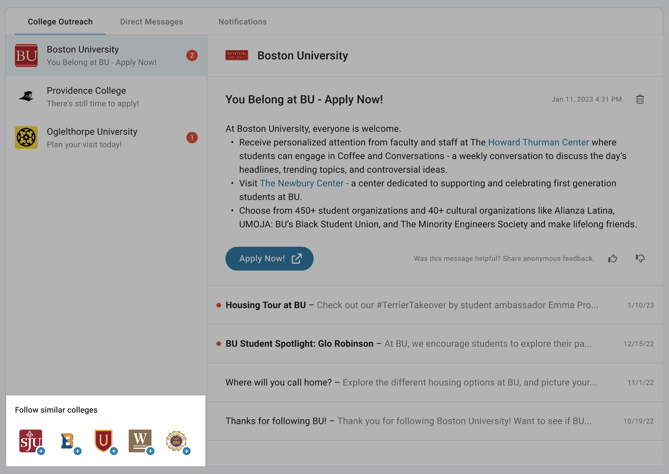Delete the message with the trash icon
The image size is (669, 474).
[x=640, y=99]
